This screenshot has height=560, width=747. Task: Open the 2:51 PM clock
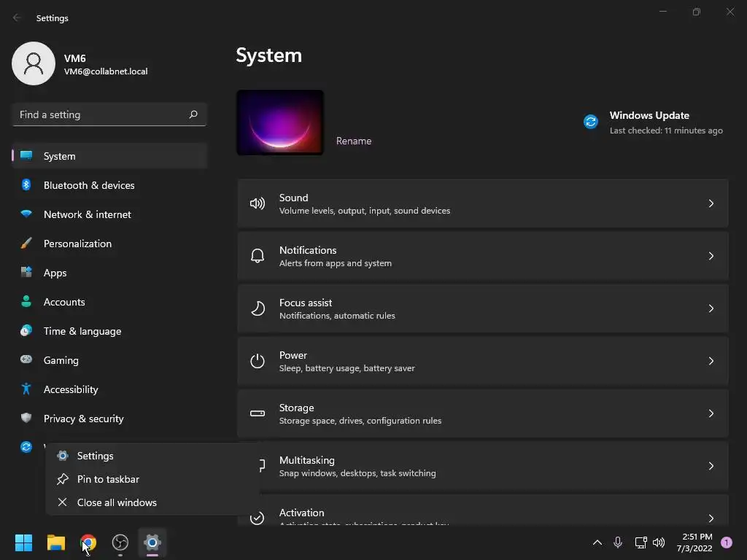pos(694,542)
